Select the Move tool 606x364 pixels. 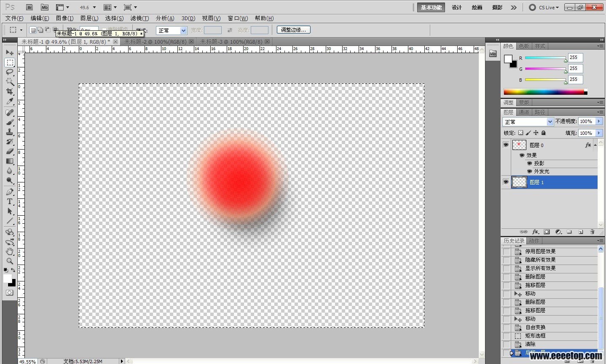10,53
